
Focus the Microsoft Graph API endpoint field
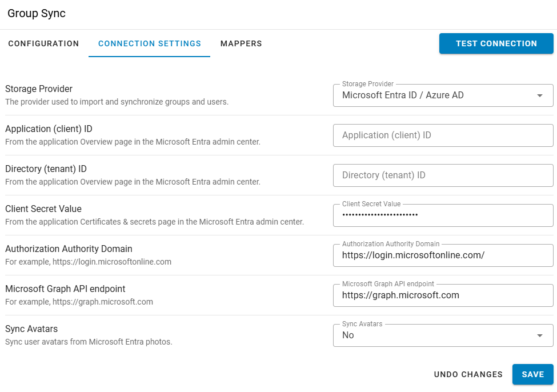pos(443,295)
